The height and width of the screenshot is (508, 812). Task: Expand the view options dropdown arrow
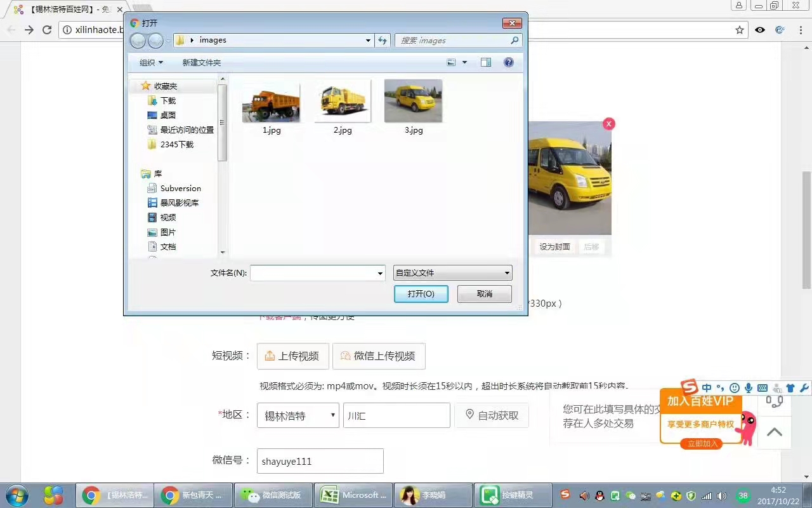coord(464,62)
